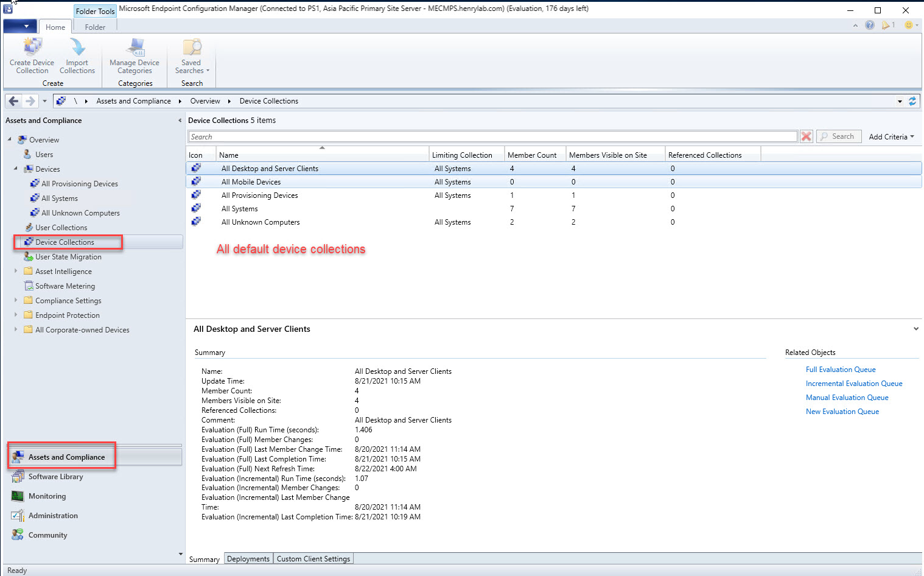The width and height of the screenshot is (924, 576).
Task: Expand the Asset Intelligence tree node
Action: (x=16, y=271)
